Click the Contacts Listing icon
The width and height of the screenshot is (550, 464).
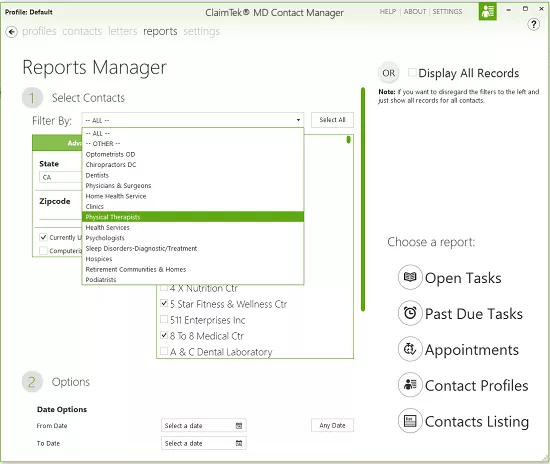click(410, 421)
